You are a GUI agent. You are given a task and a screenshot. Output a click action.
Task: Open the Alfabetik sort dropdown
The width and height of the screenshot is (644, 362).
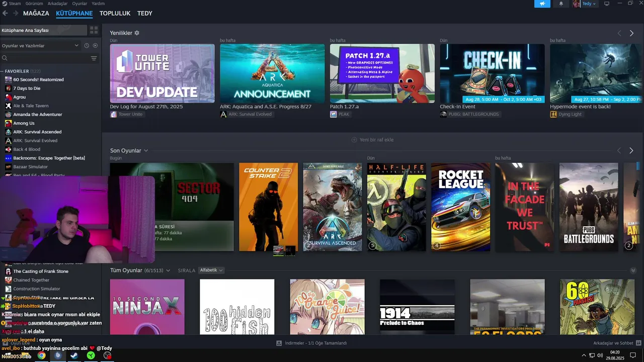click(x=211, y=270)
